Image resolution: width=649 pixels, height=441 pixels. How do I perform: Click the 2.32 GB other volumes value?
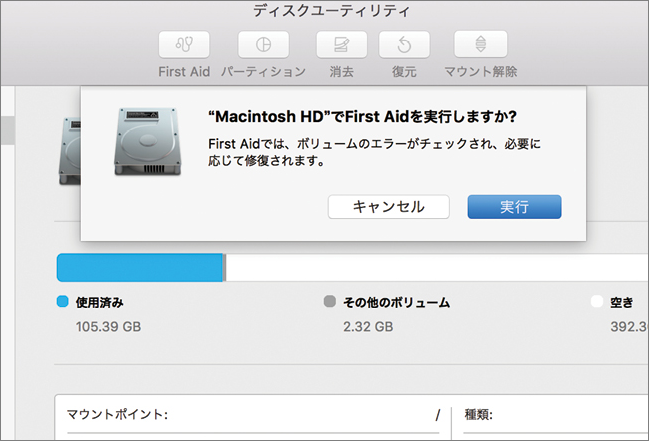pos(368,327)
